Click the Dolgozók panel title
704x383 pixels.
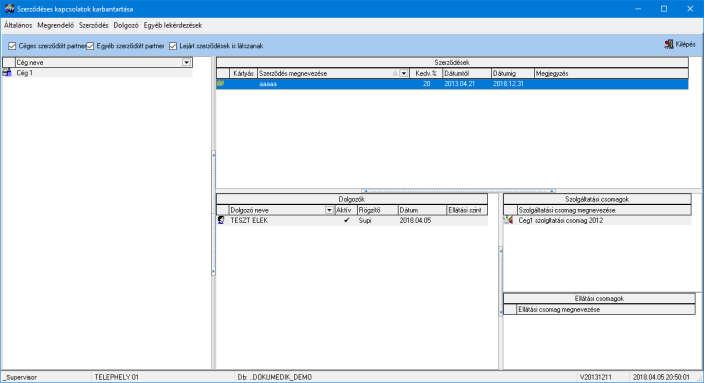click(352, 199)
